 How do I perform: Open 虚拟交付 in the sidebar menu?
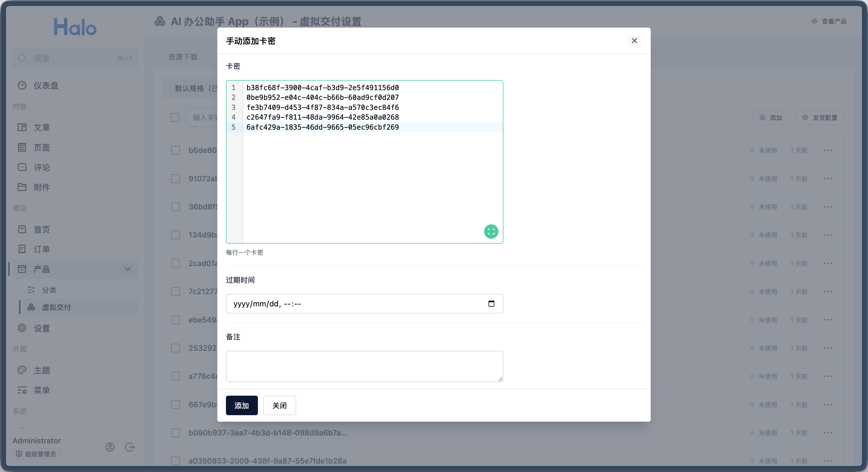point(56,307)
